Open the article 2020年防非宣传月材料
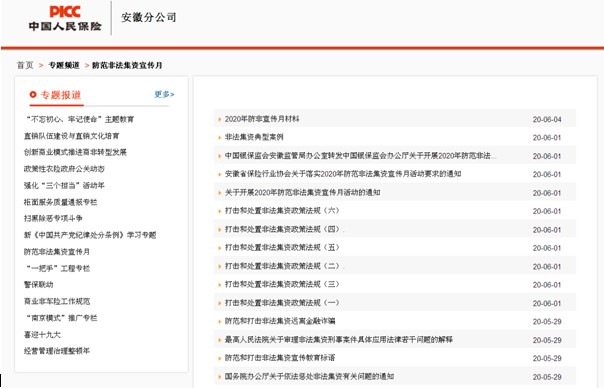This screenshot has height=390, width=604. pyautogui.click(x=262, y=119)
